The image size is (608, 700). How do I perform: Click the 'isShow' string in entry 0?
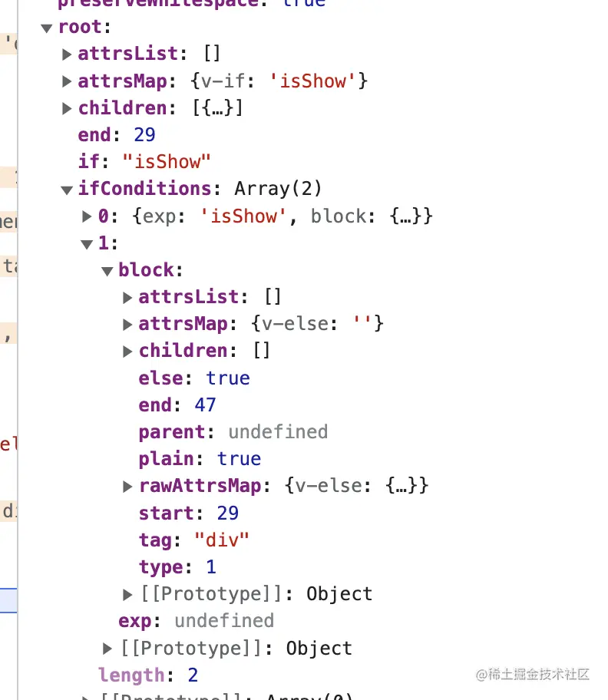[x=243, y=216]
